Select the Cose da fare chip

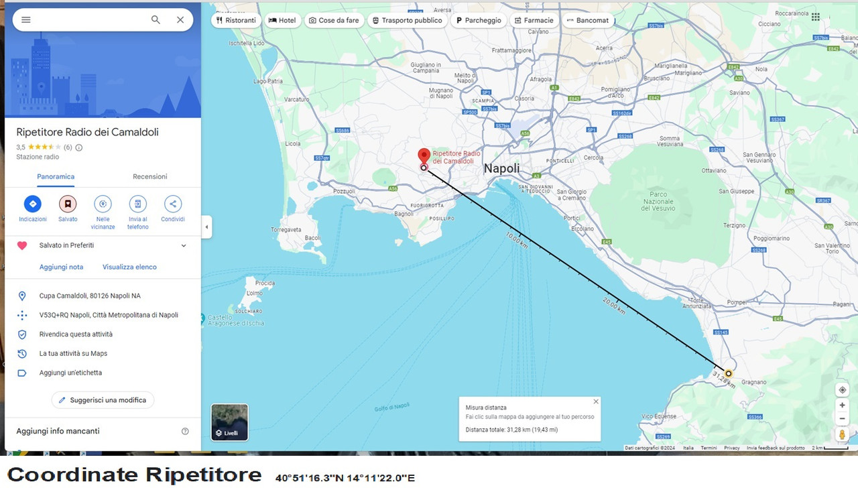pyautogui.click(x=334, y=20)
